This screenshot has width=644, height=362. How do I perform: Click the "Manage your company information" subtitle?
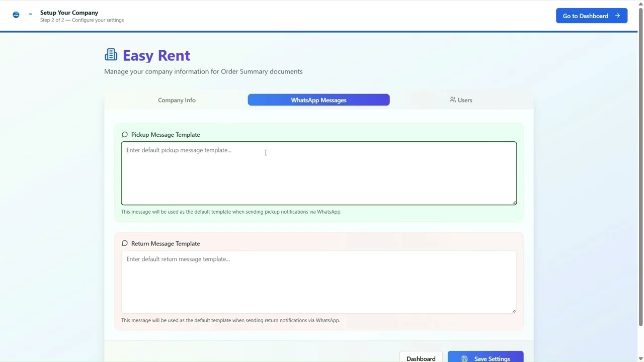[x=203, y=71]
